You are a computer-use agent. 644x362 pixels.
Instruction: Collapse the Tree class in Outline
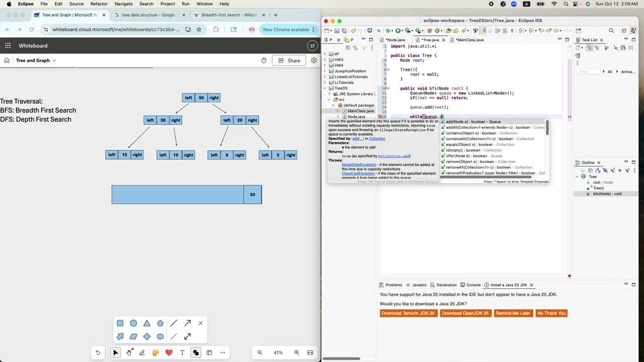(x=577, y=176)
